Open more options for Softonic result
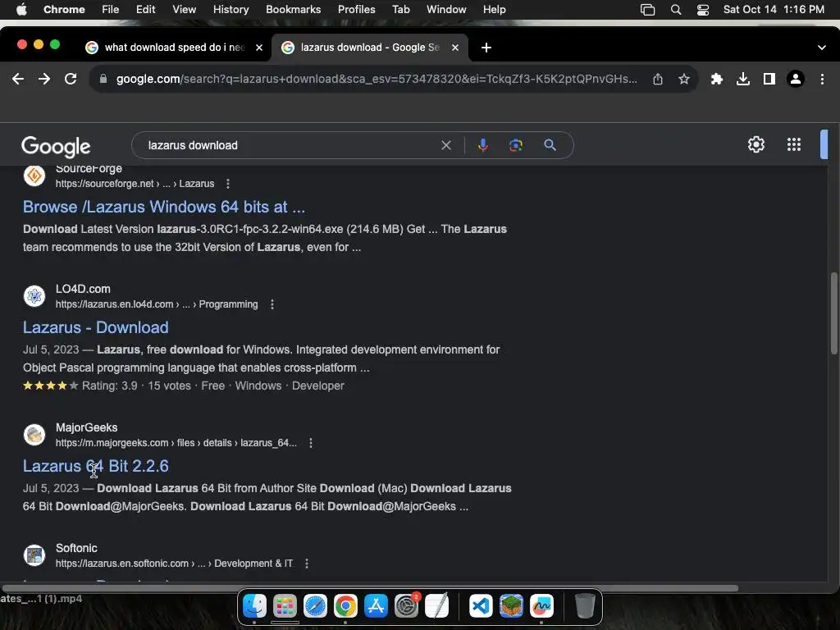 tap(307, 564)
